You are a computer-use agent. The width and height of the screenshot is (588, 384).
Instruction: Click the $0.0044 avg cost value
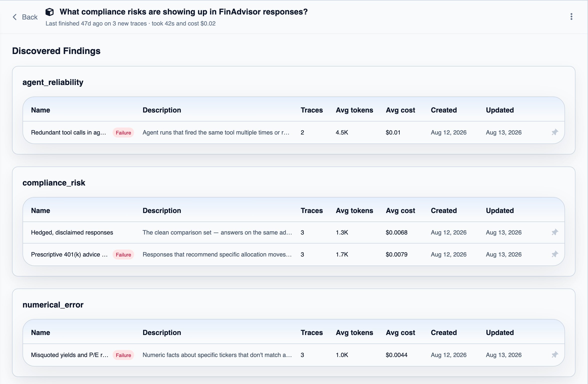[x=397, y=355]
